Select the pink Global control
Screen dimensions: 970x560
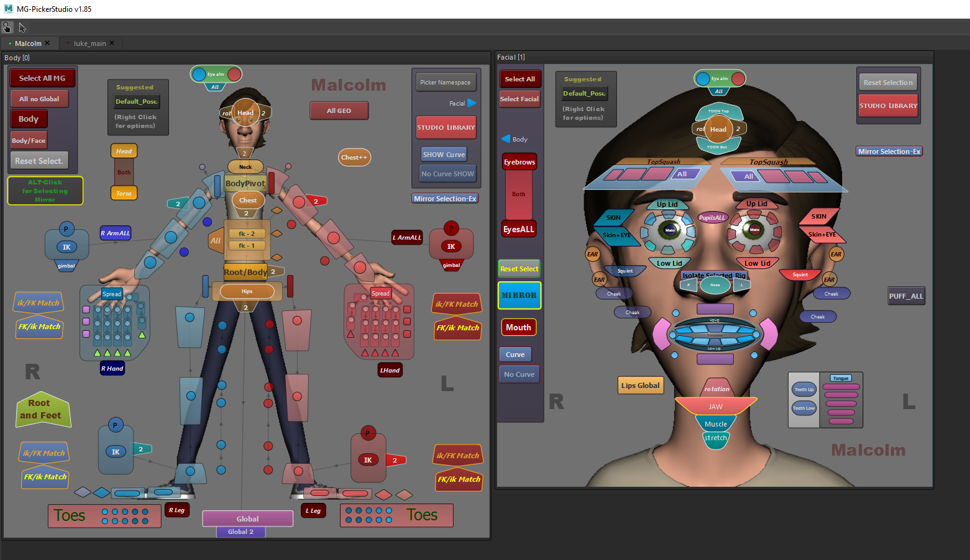(x=247, y=518)
